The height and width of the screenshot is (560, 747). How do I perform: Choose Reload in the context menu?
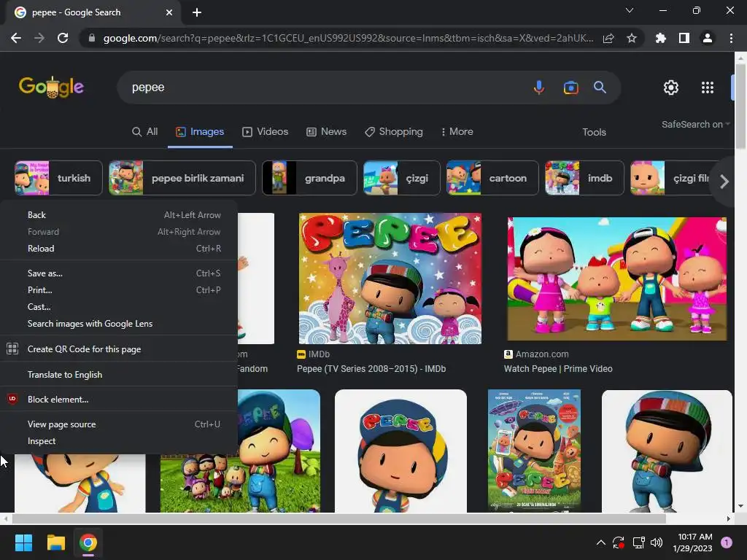point(119,249)
